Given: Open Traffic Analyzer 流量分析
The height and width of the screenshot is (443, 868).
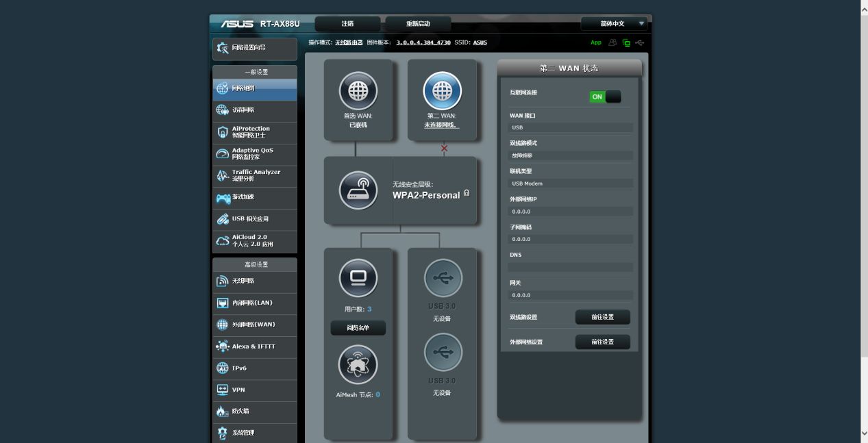Looking at the screenshot, I should tap(254, 176).
